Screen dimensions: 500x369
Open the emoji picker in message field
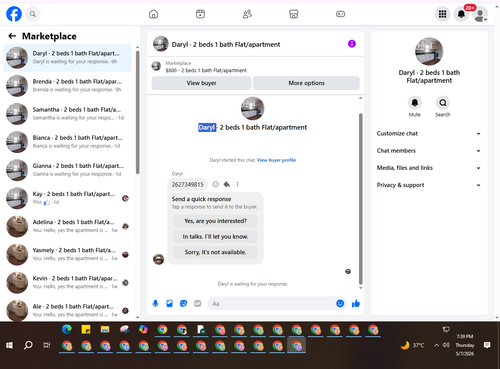coord(340,303)
